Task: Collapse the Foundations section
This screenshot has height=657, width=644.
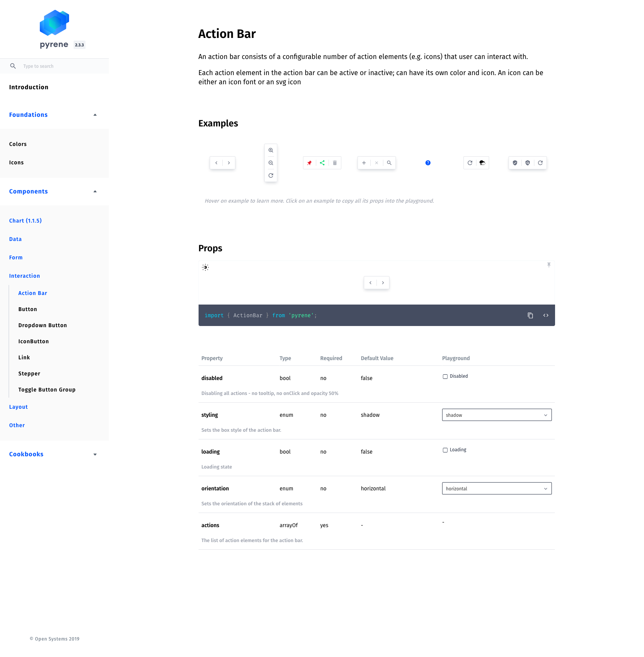Action: (x=53, y=115)
